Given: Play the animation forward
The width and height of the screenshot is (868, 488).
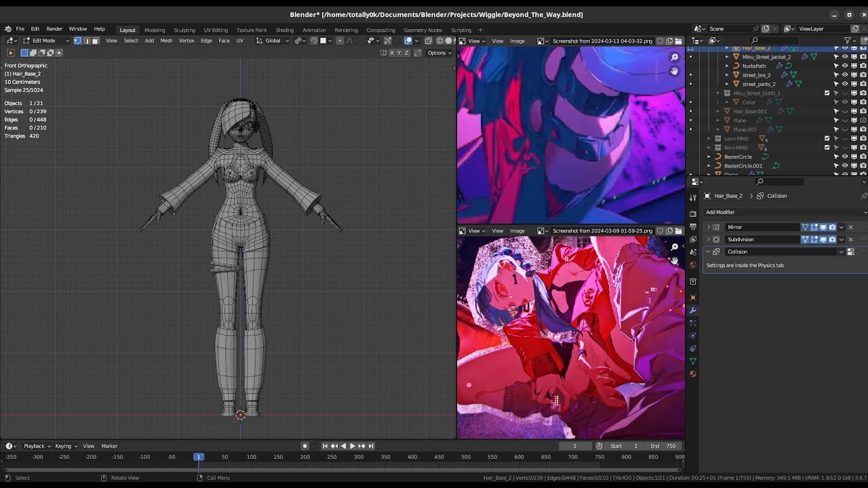Looking at the screenshot, I should click(x=352, y=446).
